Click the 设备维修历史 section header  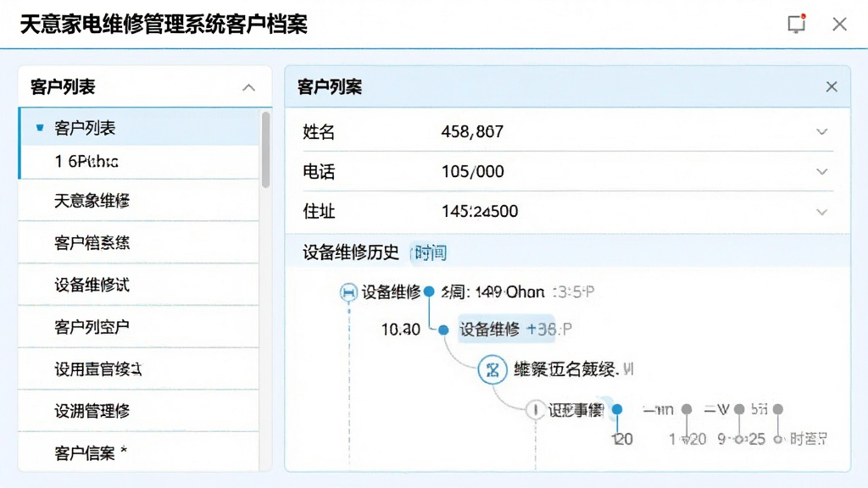tap(350, 252)
